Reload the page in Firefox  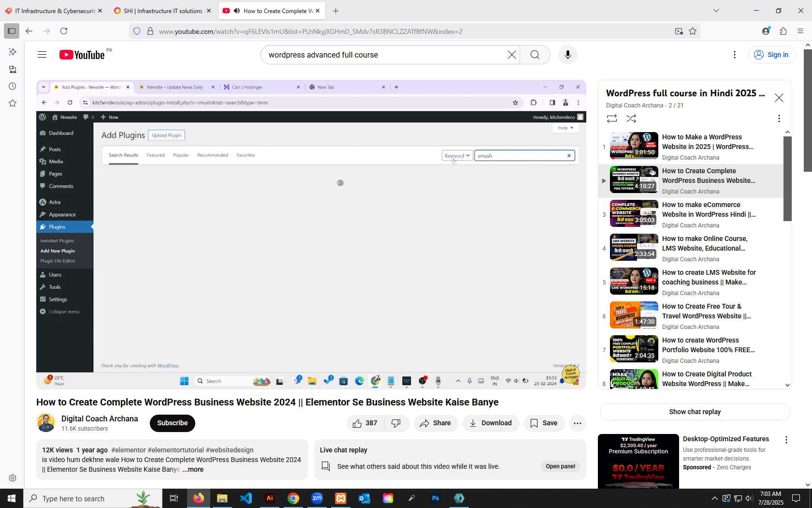pos(64,31)
